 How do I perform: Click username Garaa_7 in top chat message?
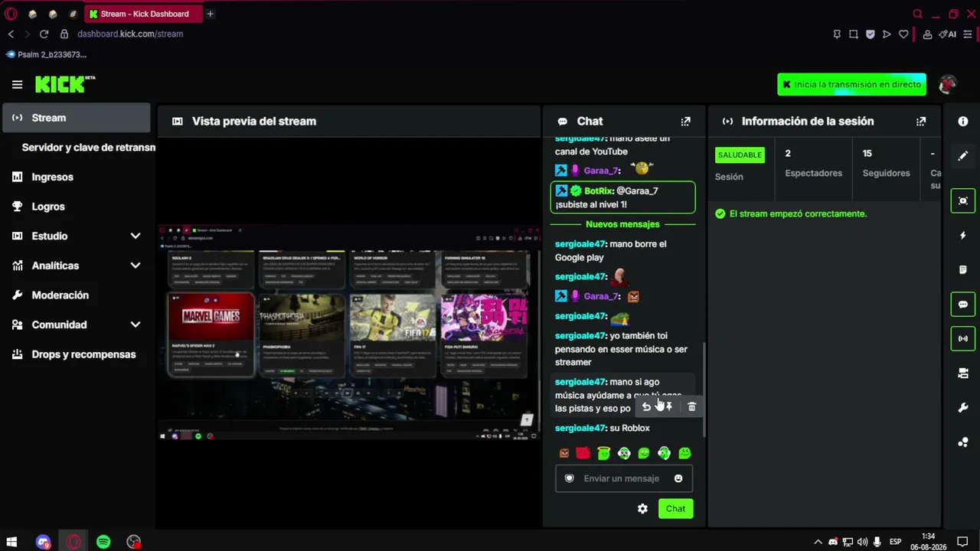(601, 171)
